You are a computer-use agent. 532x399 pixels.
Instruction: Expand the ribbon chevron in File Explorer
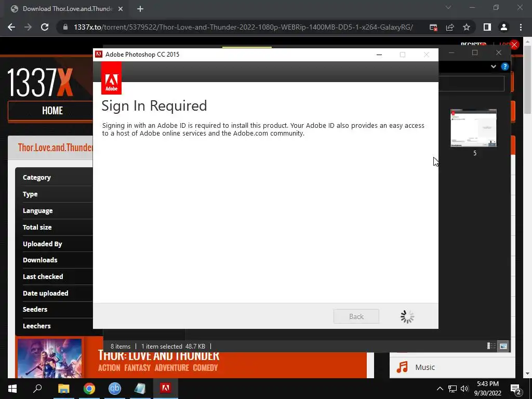click(x=494, y=66)
